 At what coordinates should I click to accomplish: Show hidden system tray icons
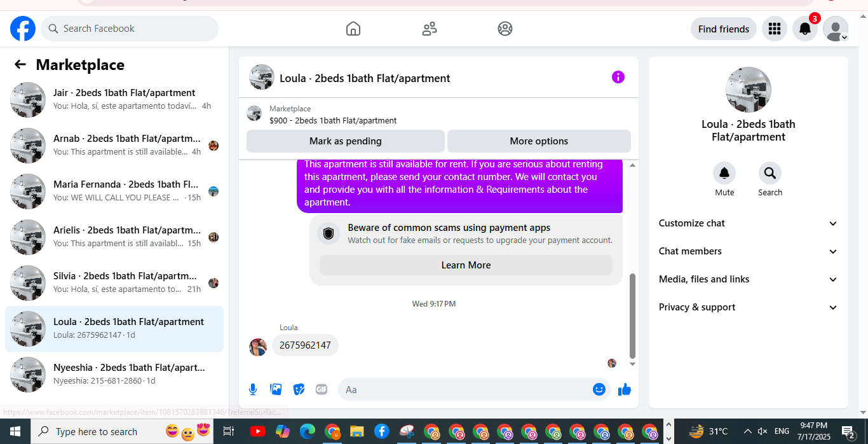tap(748, 431)
